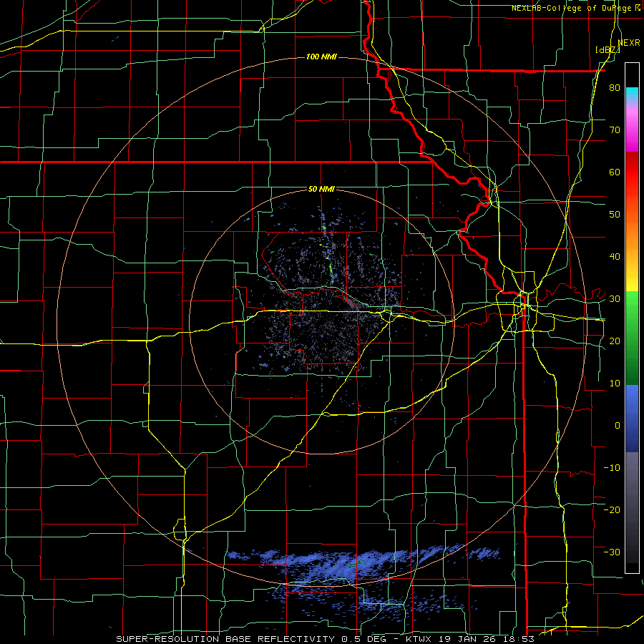
Task: Click the 60 dBZ scale label
Action: pyautogui.click(x=615, y=172)
